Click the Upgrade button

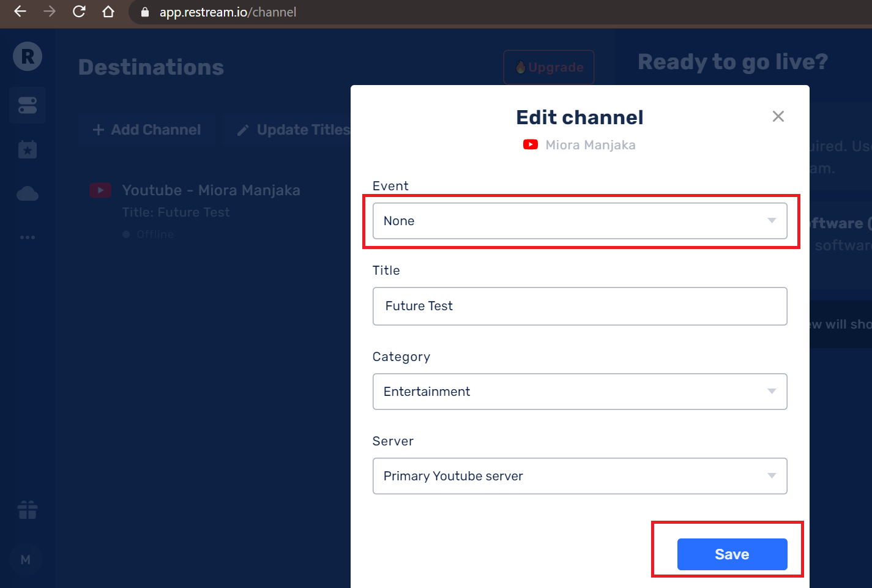tap(549, 67)
